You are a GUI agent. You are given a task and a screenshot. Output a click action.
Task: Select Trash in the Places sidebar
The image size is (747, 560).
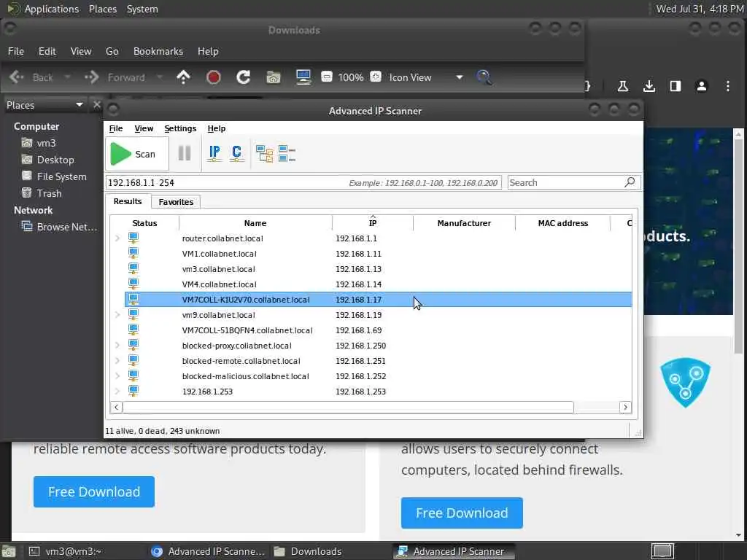[49, 193]
